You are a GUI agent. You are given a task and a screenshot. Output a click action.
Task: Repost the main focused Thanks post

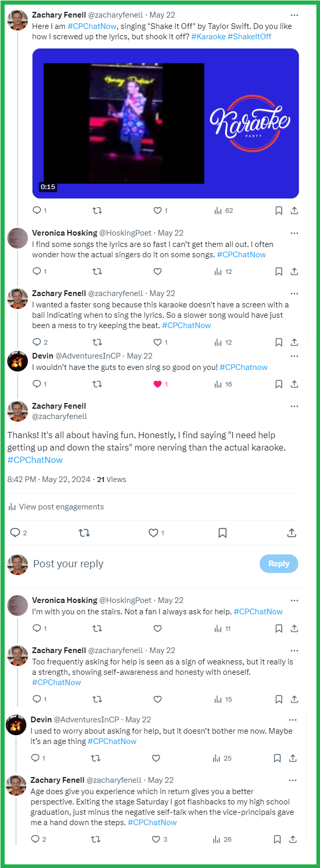pos(84,533)
